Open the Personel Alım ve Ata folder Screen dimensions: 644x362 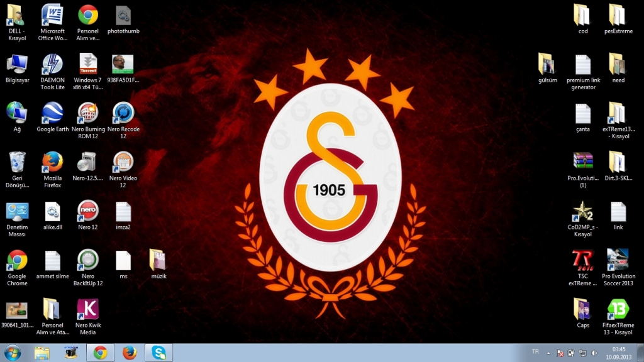pos(53,317)
